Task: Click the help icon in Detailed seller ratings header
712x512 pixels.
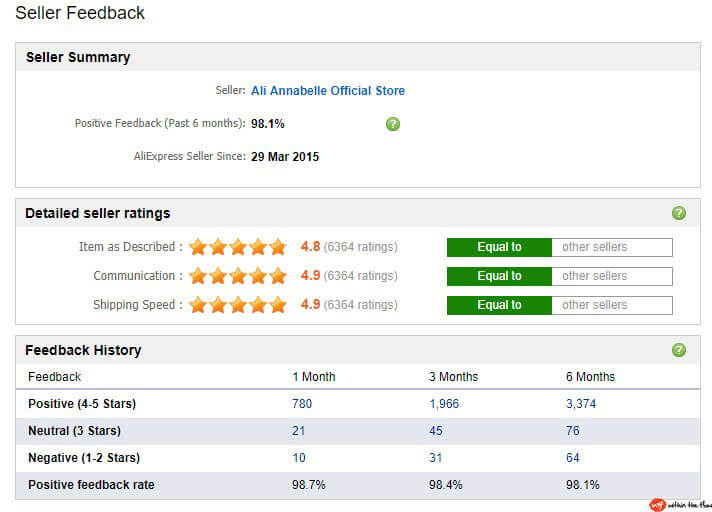Action: [679, 213]
